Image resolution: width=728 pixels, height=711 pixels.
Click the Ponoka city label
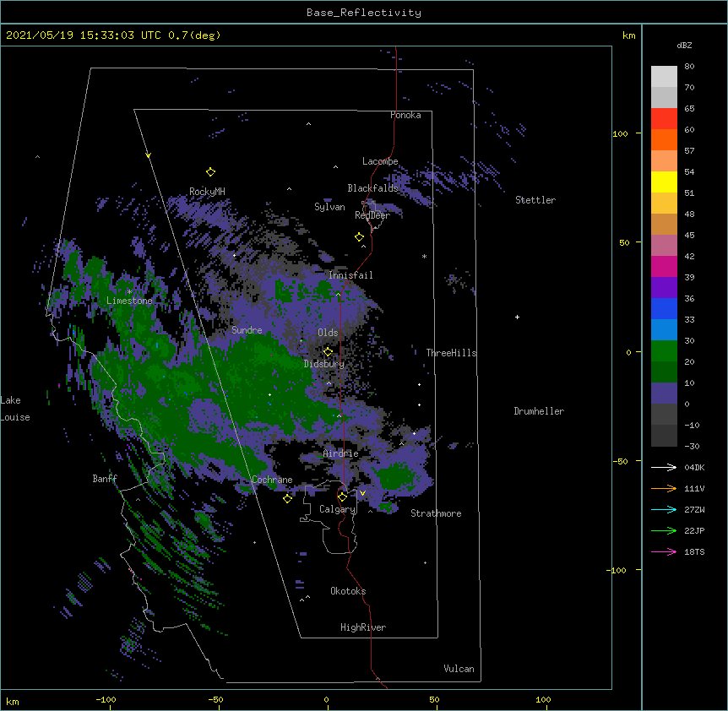coord(405,115)
